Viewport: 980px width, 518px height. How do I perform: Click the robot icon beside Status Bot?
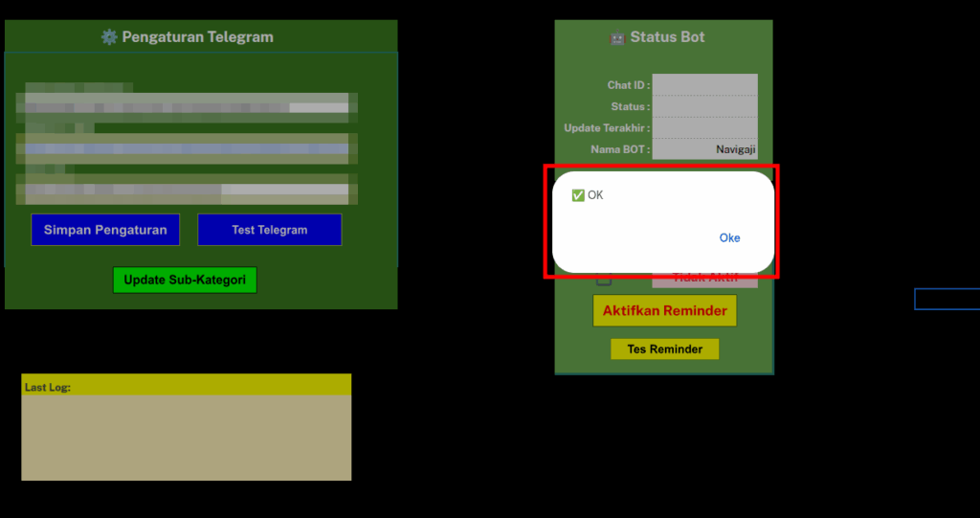click(617, 37)
